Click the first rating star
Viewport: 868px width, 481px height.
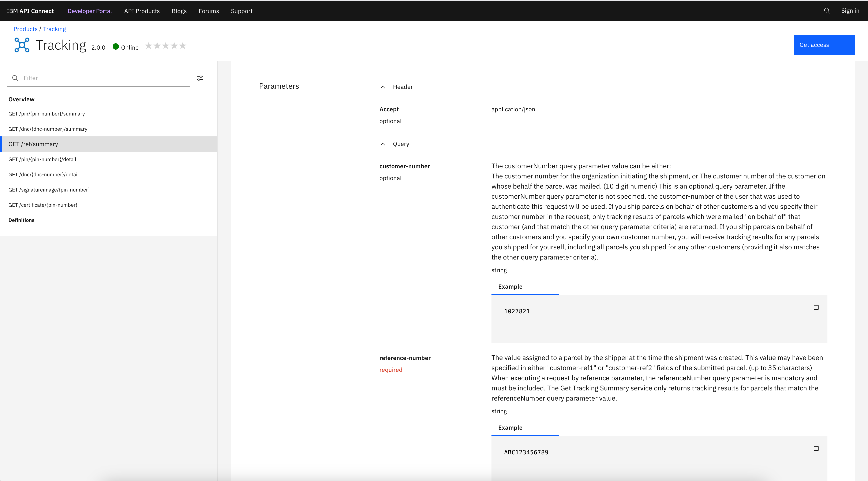149,46
